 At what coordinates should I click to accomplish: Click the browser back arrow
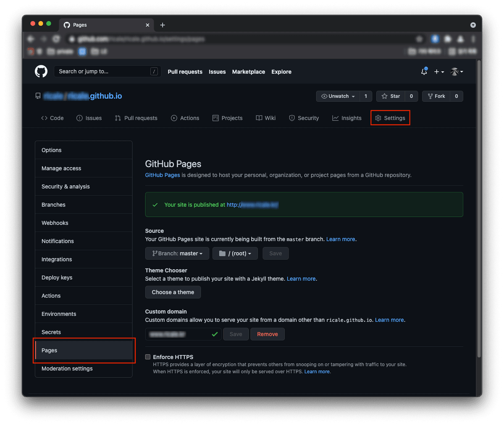(31, 39)
